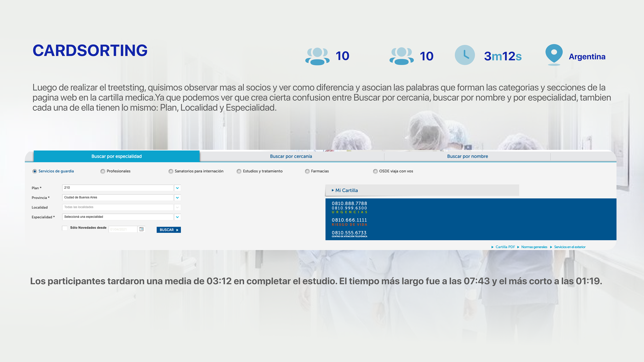Open the calendar date picker icon
Viewport: 644px width, 362px height.
pos(141,229)
